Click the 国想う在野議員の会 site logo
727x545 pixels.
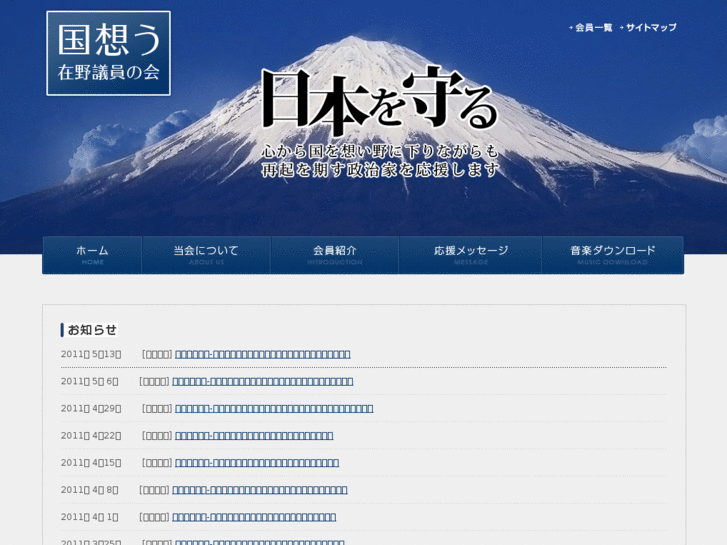(x=108, y=53)
